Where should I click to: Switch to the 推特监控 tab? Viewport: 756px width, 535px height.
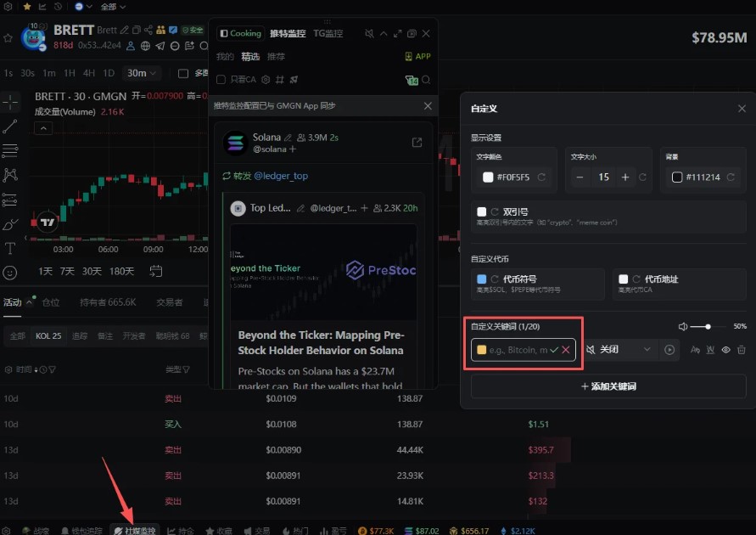288,33
